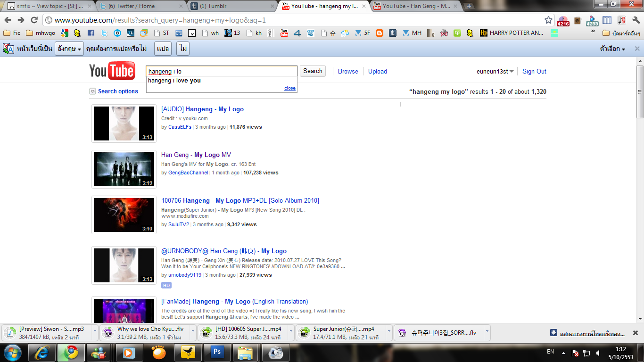
Task: Open Windows Media Player from the taskbar
Action: pyautogui.click(x=130, y=352)
